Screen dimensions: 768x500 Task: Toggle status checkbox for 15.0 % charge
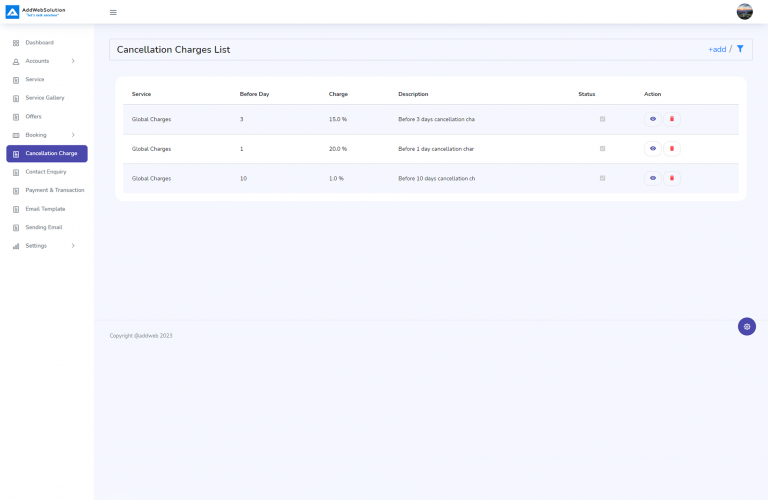click(602, 119)
